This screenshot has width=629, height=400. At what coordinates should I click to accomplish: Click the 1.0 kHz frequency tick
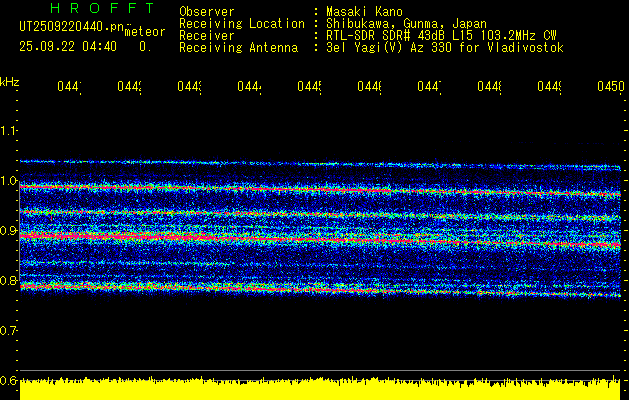(9, 181)
